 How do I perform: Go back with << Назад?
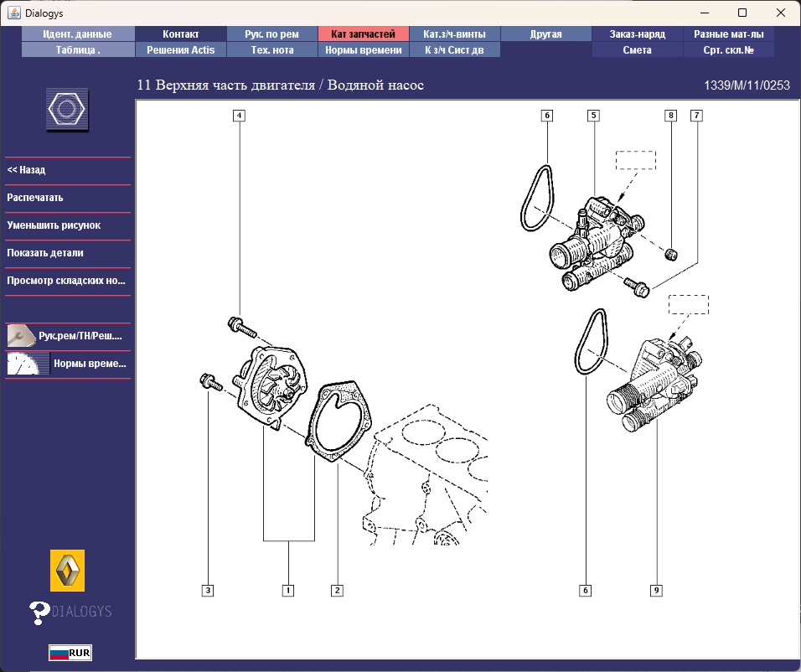(26, 170)
